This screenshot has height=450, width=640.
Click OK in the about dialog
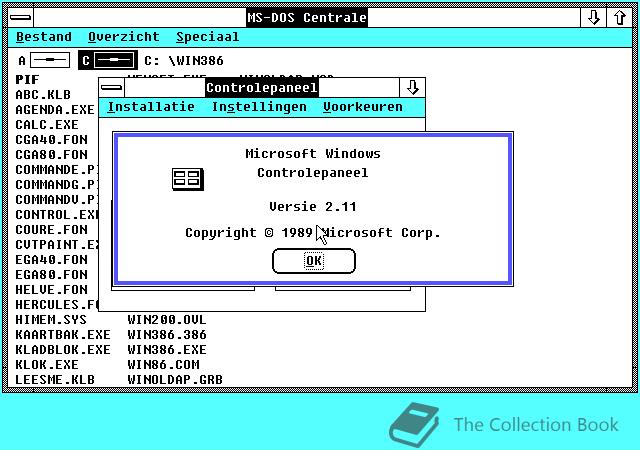coord(313,261)
